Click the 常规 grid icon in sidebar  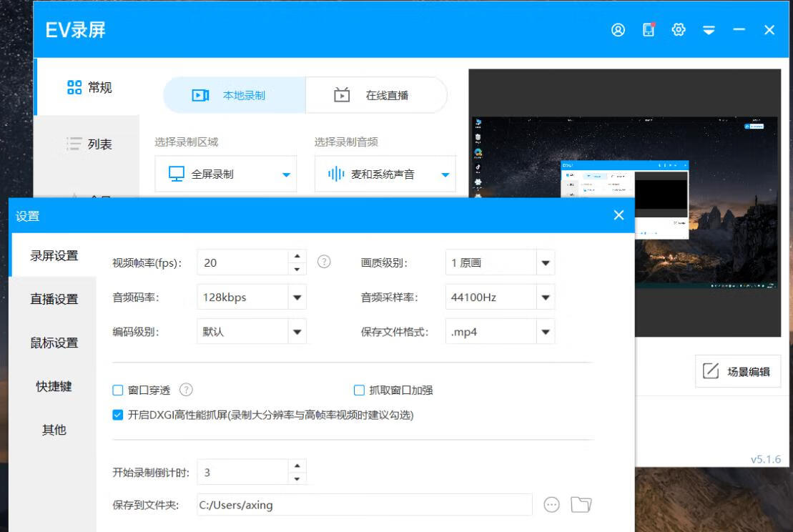point(74,85)
